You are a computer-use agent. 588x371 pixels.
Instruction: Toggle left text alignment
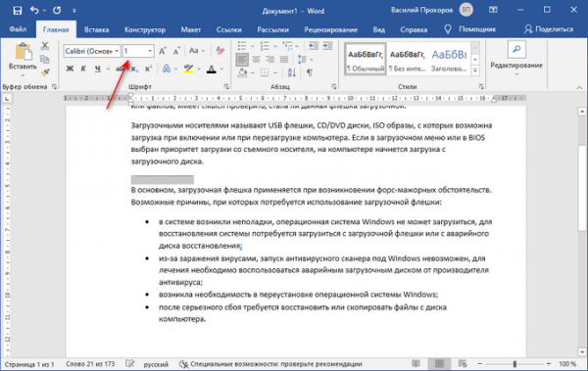coord(242,59)
